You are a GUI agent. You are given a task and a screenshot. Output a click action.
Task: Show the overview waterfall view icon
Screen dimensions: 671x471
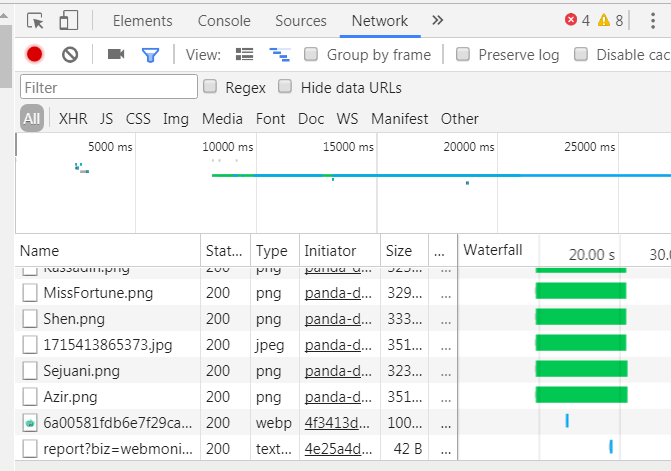tap(280, 55)
